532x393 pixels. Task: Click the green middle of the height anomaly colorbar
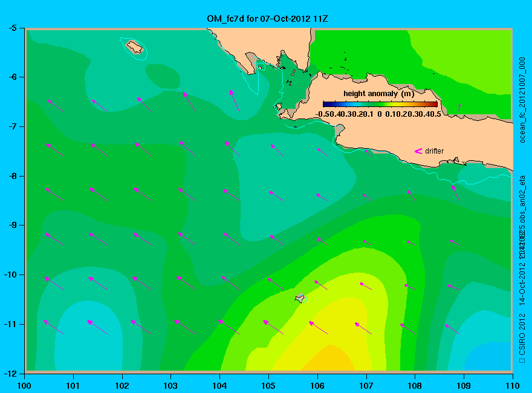380,104
